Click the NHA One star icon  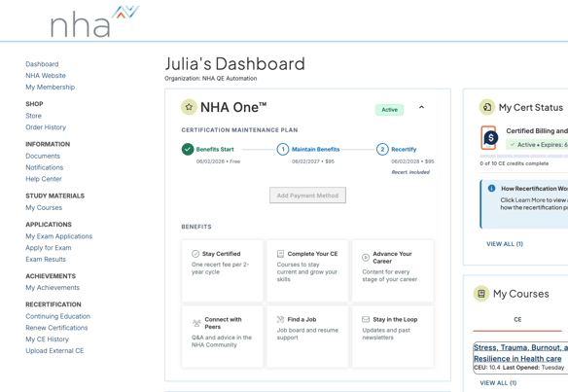pos(189,107)
